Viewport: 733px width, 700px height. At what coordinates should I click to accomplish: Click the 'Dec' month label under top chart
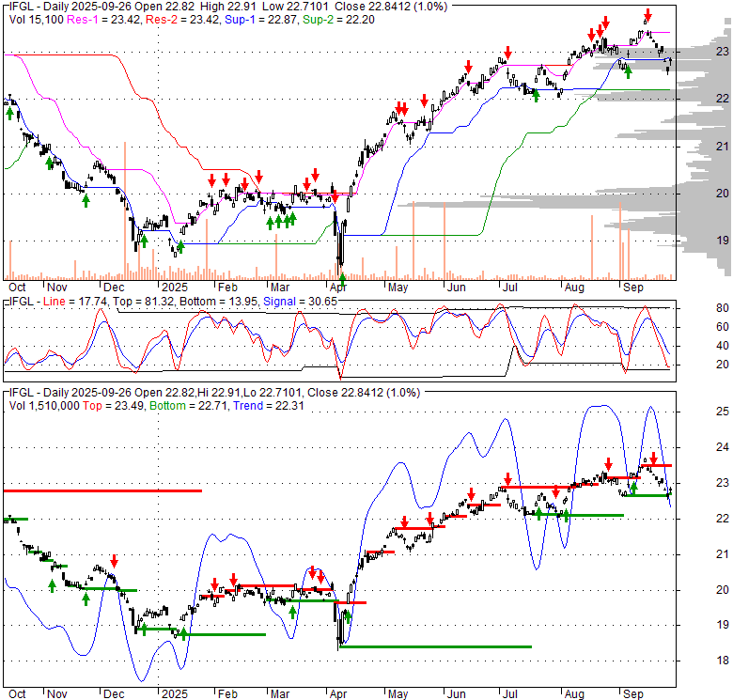114,288
